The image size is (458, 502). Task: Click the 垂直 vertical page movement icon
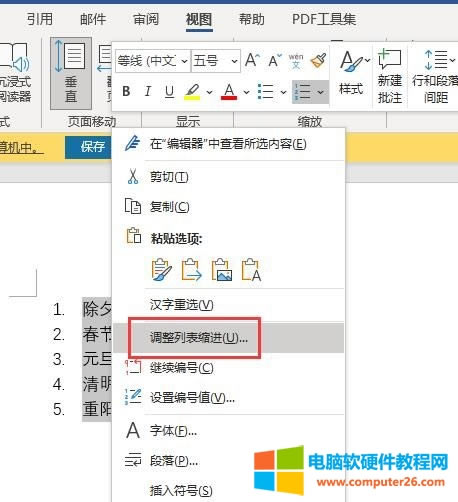coord(71,73)
